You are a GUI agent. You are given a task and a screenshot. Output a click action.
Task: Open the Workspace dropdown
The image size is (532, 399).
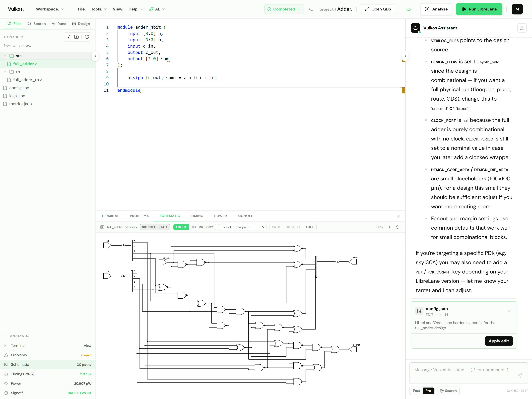pos(50,9)
